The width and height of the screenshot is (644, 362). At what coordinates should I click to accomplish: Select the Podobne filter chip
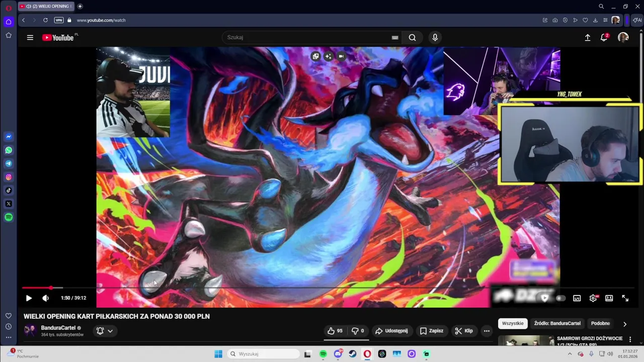pos(601,323)
